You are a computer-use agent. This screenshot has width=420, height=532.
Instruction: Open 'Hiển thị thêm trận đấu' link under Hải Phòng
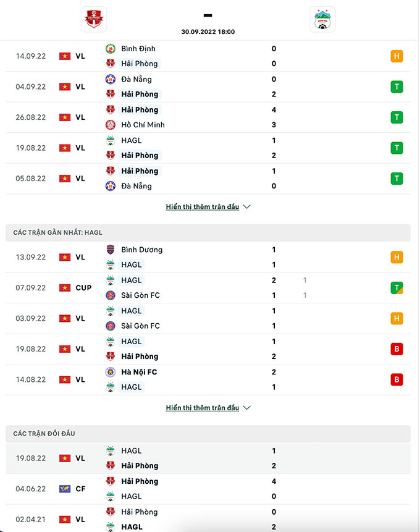pos(202,207)
